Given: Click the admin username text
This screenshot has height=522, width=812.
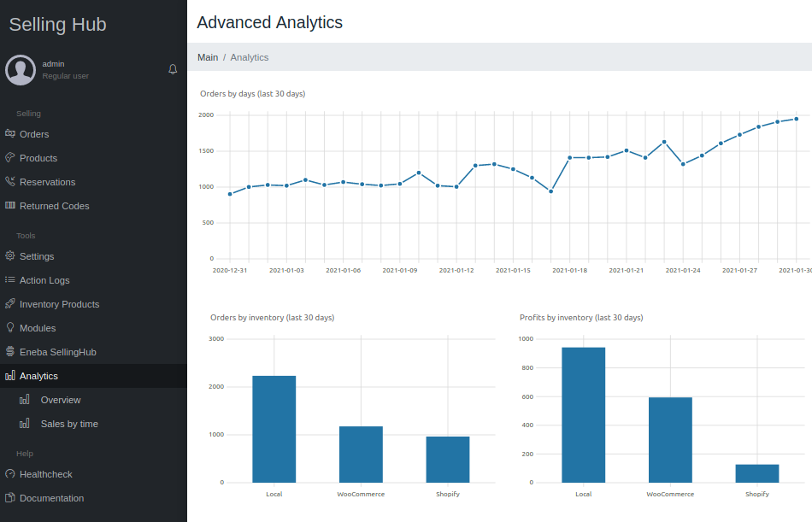Looking at the screenshot, I should [53, 64].
